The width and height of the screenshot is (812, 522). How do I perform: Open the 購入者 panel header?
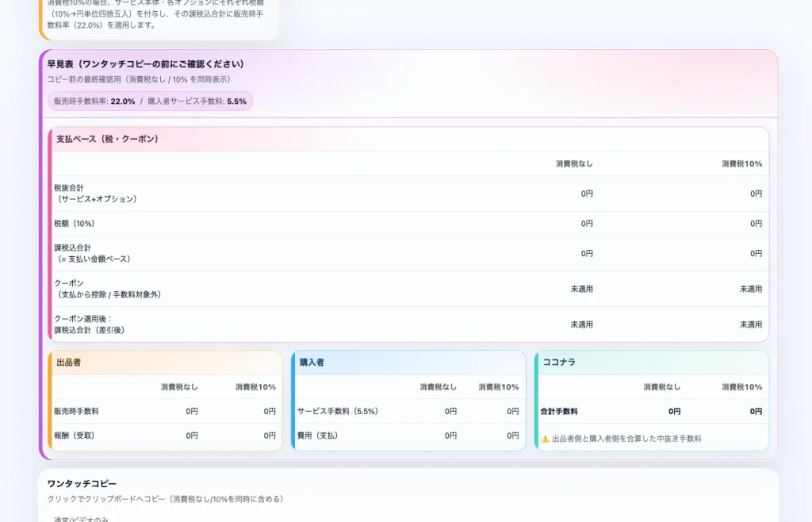311,362
